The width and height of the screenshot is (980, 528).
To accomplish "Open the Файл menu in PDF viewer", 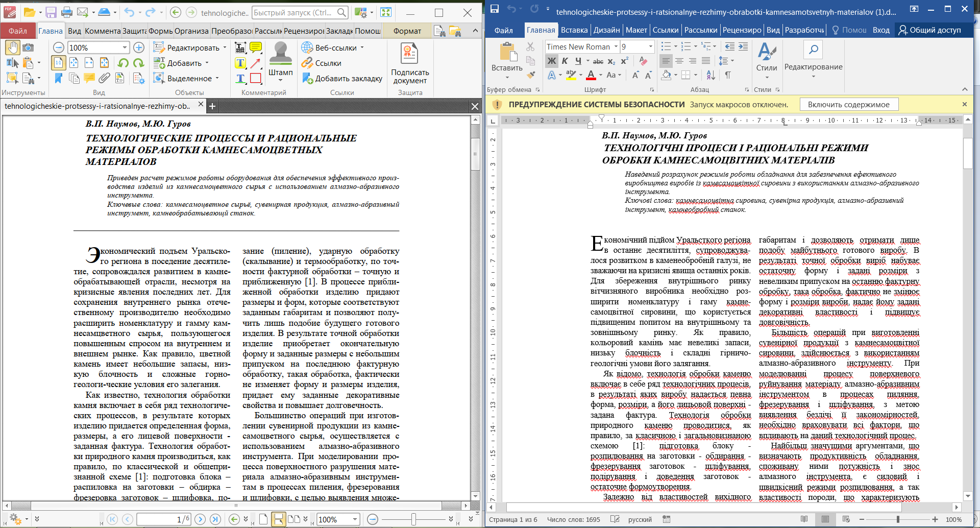I will [18, 31].
